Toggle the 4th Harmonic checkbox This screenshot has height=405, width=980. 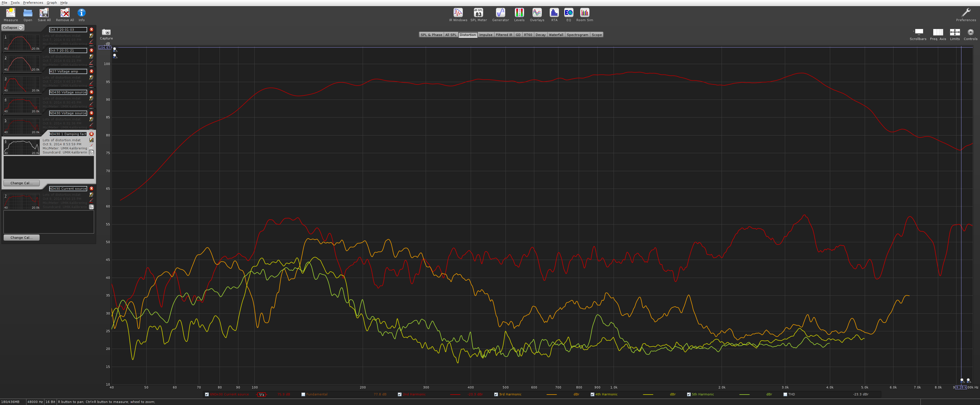[592, 394]
